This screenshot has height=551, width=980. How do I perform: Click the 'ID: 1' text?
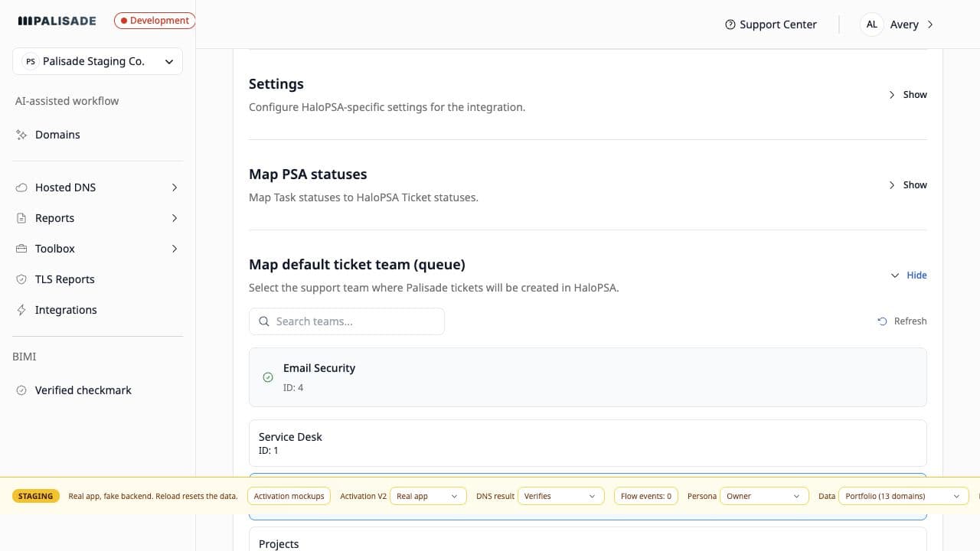(269, 451)
